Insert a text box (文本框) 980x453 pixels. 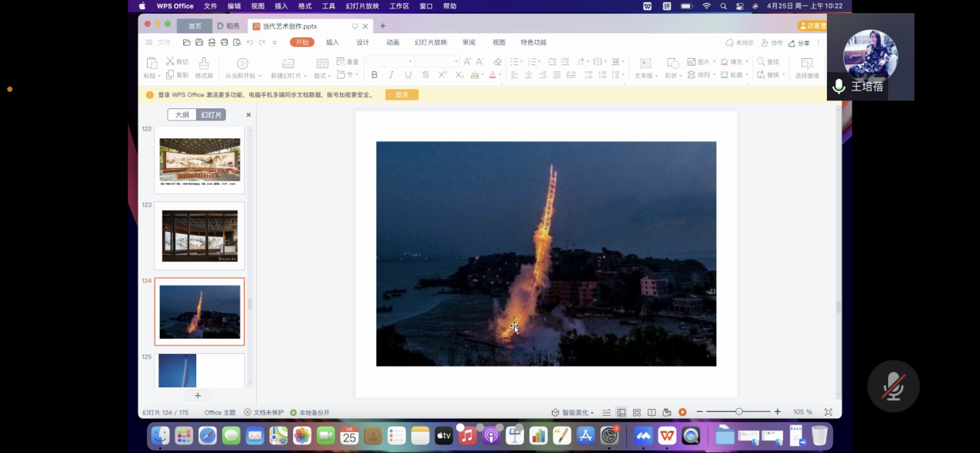coord(645,63)
